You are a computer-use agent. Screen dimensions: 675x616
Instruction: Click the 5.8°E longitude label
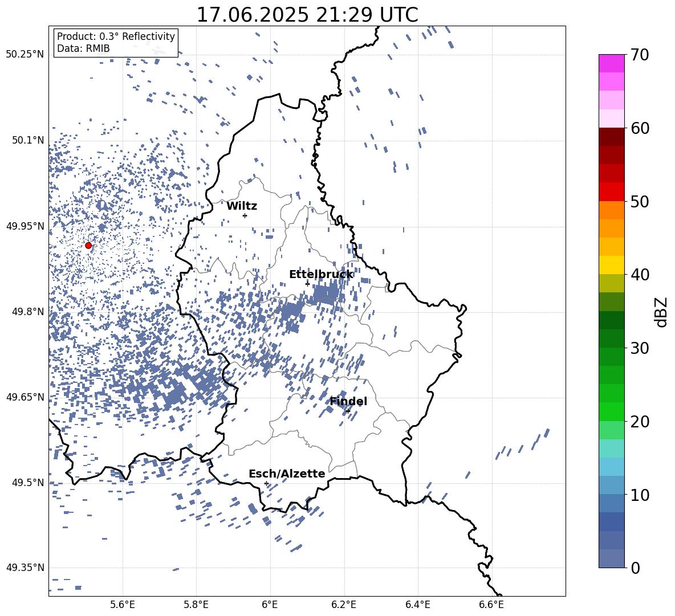point(196,605)
